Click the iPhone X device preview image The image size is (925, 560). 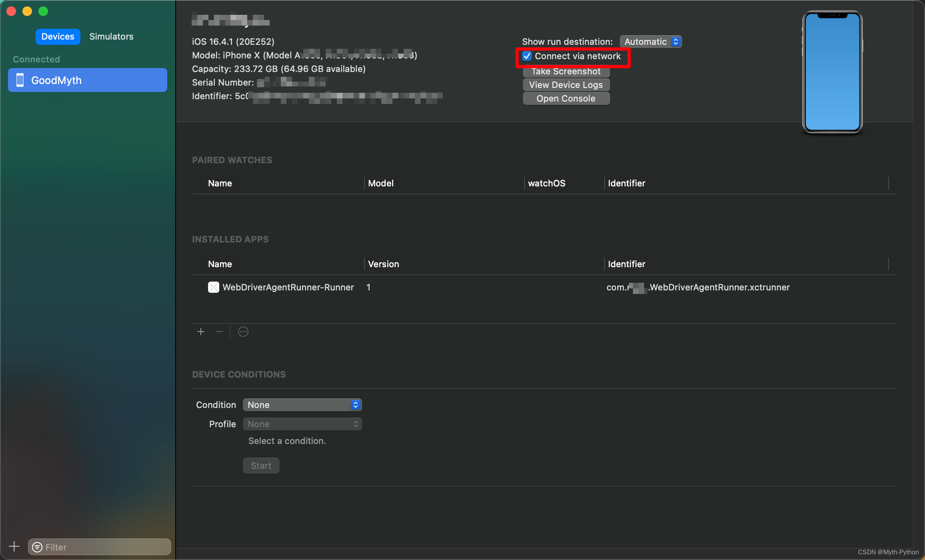[x=832, y=72]
